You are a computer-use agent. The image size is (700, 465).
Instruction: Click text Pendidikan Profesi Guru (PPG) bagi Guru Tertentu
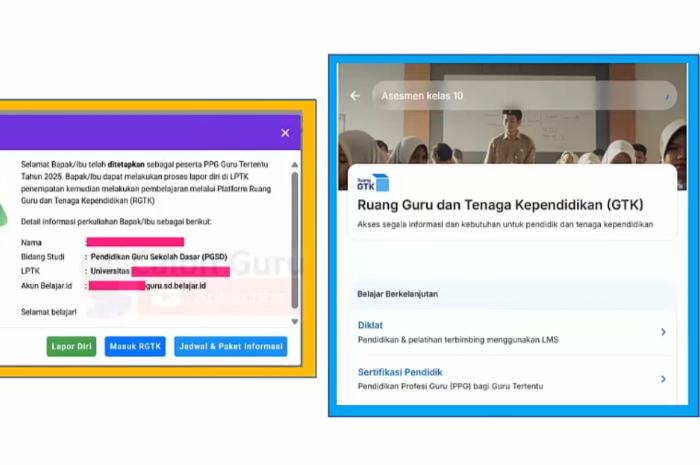tap(450, 386)
